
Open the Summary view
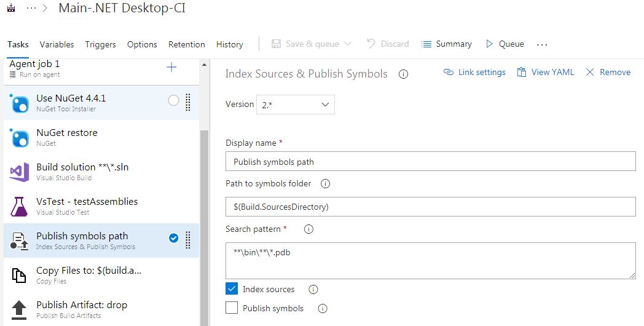pos(447,44)
